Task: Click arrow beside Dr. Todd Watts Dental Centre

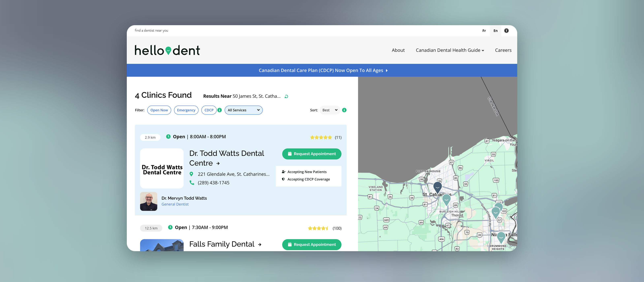Action: tap(218, 163)
